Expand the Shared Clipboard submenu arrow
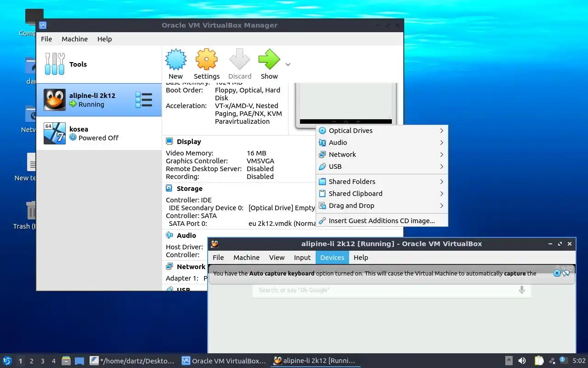This screenshot has height=368, width=588. pos(441,194)
